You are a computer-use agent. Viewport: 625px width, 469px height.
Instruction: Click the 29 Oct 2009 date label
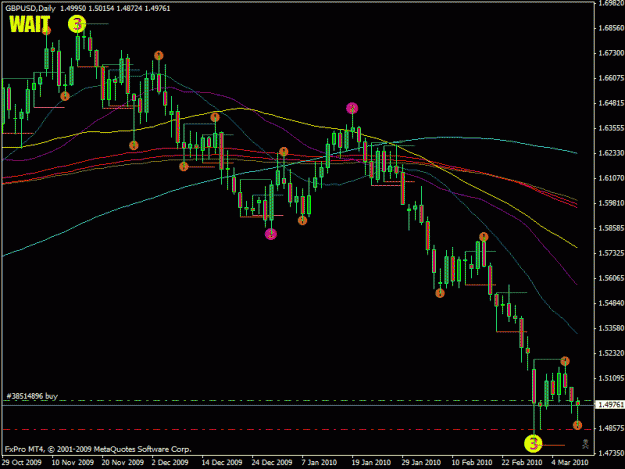click(22, 462)
